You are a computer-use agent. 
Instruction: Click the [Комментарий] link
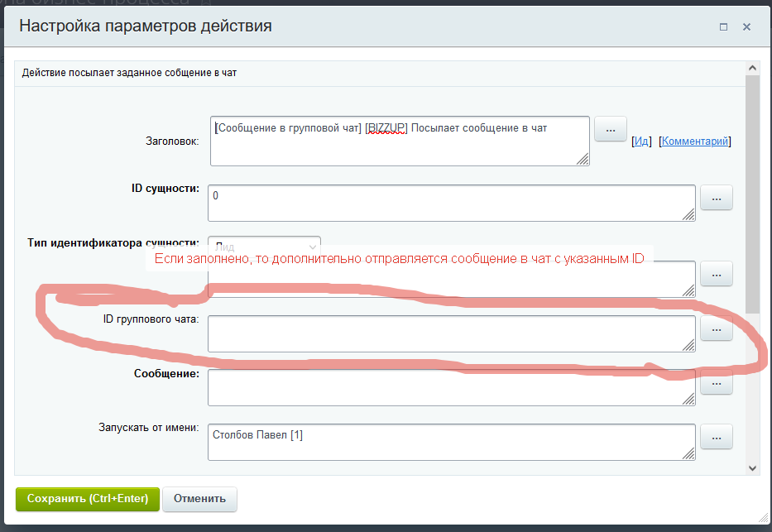pos(695,141)
